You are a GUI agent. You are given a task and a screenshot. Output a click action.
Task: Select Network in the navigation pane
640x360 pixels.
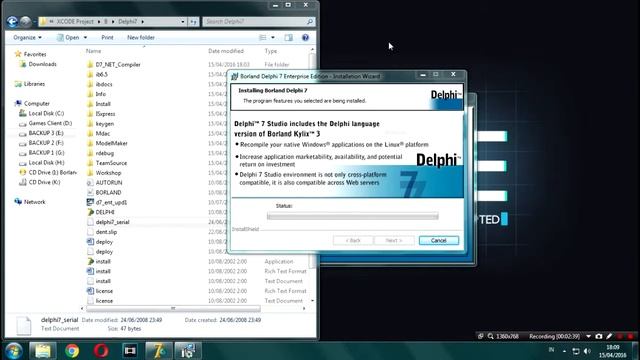(30, 202)
